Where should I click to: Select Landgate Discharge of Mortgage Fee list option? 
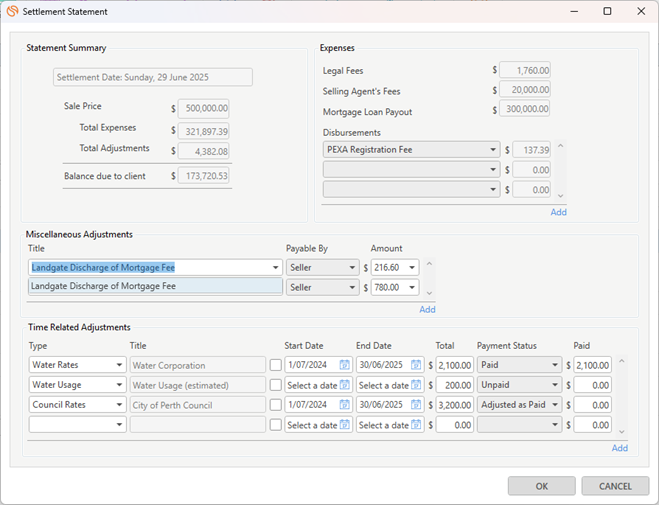(x=156, y=286)
